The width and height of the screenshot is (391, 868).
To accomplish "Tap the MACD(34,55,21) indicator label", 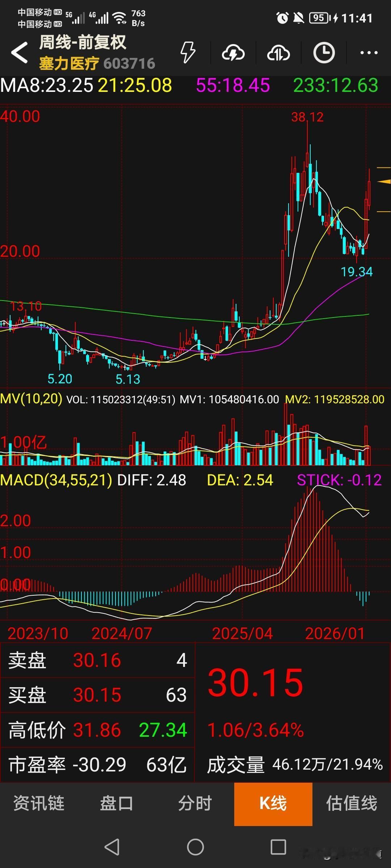I will click(56, 480).
